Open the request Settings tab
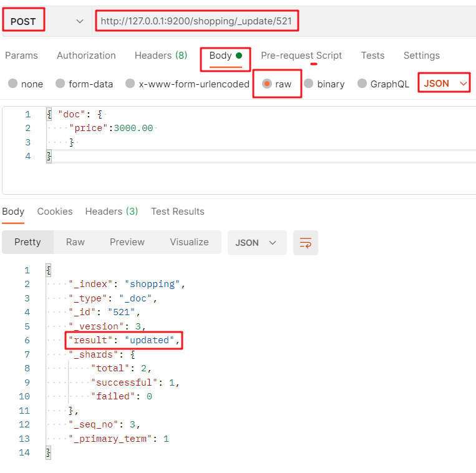The height and width of the screenshot is (473, 476). point(421,56)
